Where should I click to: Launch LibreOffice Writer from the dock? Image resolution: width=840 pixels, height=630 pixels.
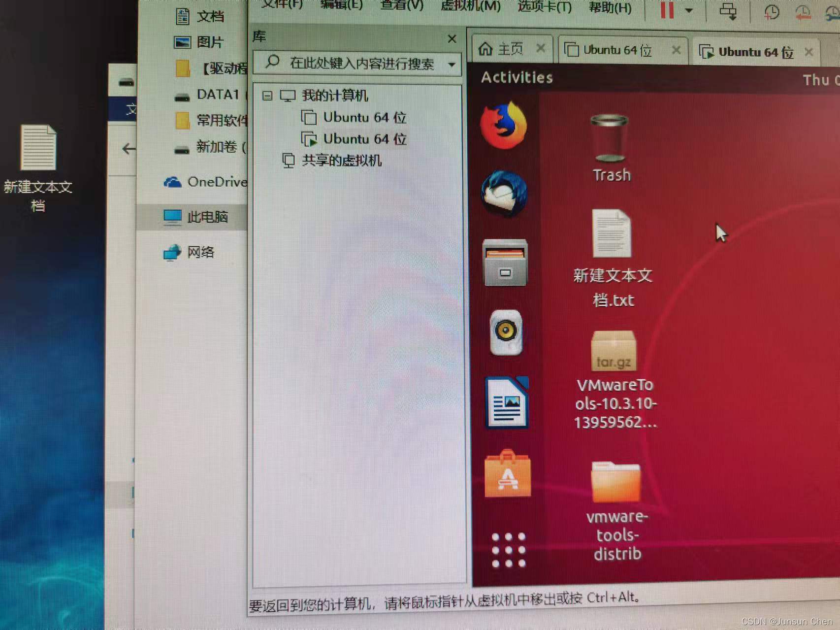pos(506,402)
